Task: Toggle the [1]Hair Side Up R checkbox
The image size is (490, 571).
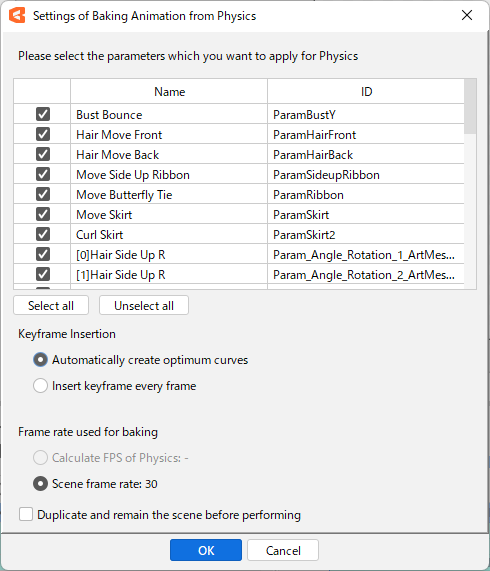Action: click(x=43, y=275)
